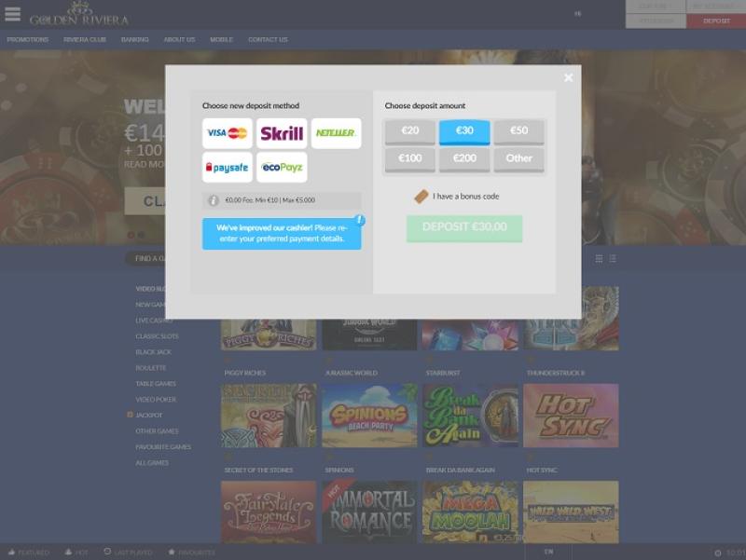Image resolution: width=746 pixels, height=560 pixels.
Task: Close the deposit dialog with X
Action: [x=568, y=78]
